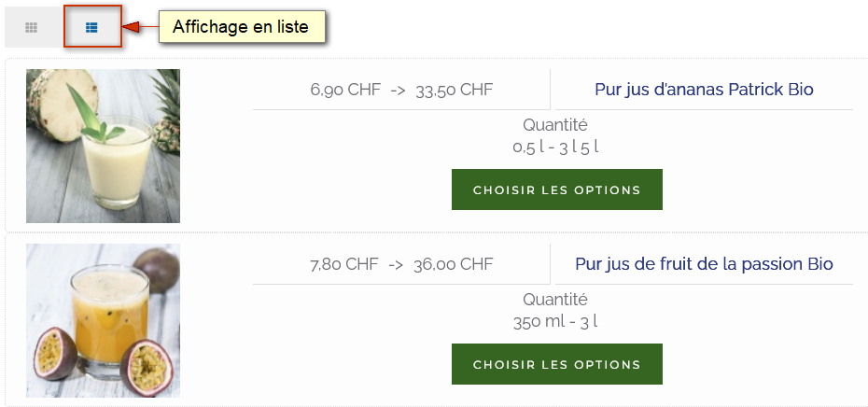Open 'Pur jus d'ananas Patrick Bio' link
Screen dimensions: 868x407
pyautogui.click(x=704, y=90)
